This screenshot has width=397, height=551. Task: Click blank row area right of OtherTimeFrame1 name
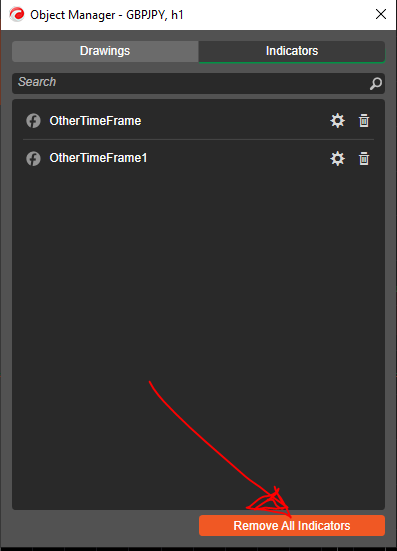point(237,158)
